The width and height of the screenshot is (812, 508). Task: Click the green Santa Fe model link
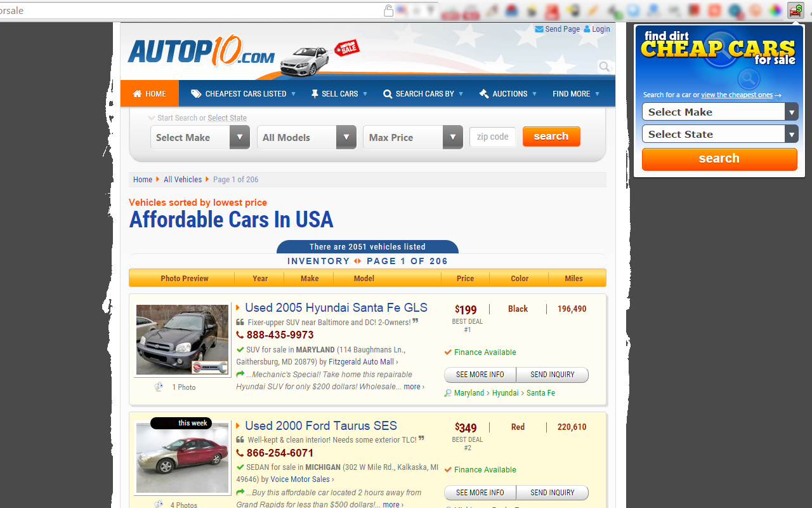click(541, 393)
